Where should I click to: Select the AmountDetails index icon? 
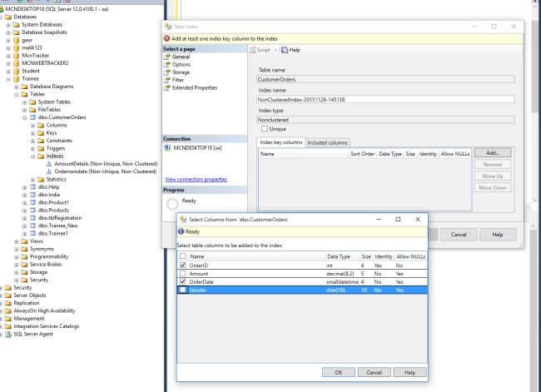[x=48, y=164]
